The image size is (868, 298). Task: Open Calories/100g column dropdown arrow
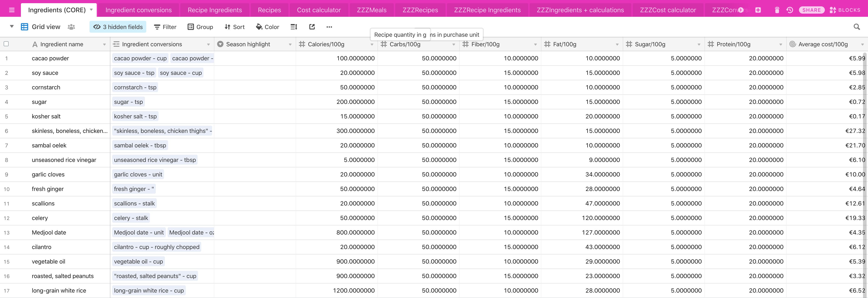point(372,44)
